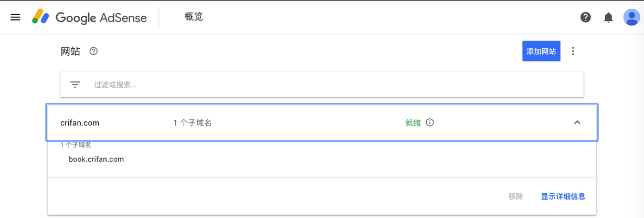Image resolution: width=644 pixels, height=218 pixels.
Task: Open the hamburger navigation menu
Action: [15, 17]
